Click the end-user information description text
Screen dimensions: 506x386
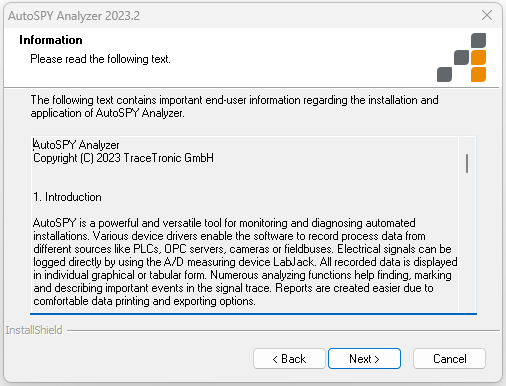tap(234, 106)
